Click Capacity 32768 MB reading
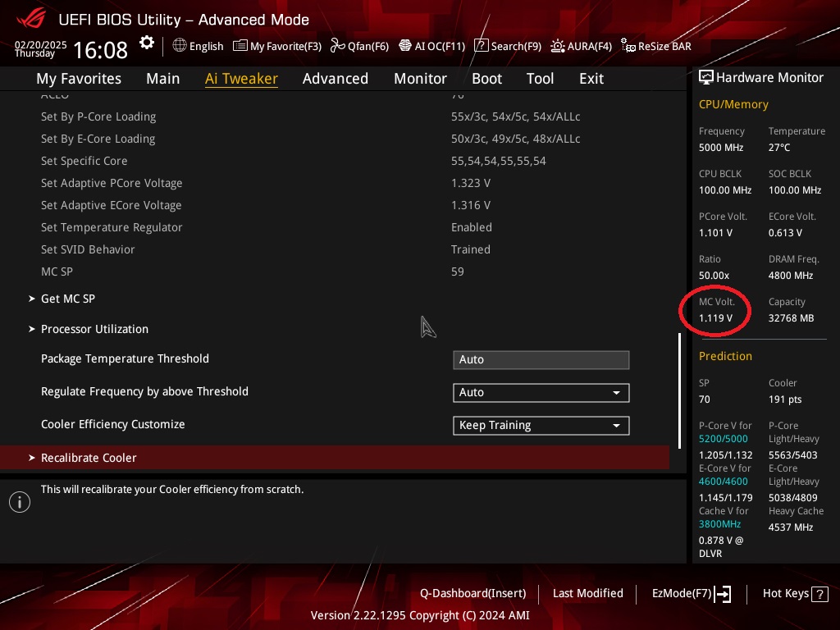Screen dimensions: 840x630 (x=792, y=310)
